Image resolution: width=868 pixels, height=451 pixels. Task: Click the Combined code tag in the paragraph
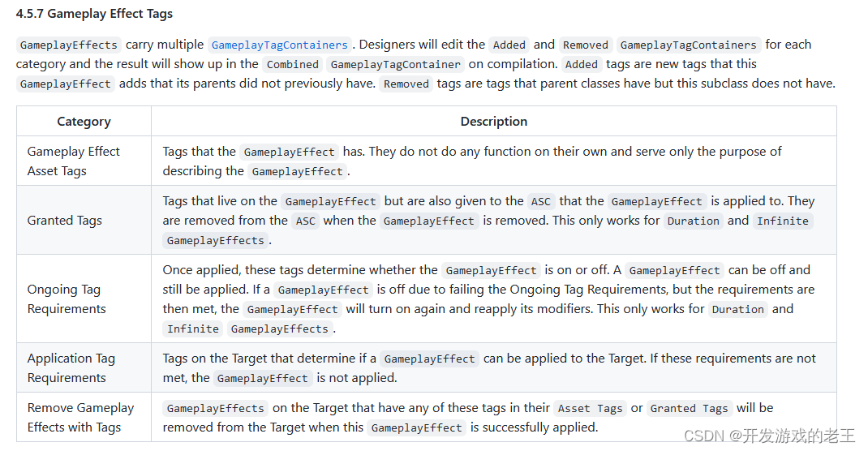(293, 64)
